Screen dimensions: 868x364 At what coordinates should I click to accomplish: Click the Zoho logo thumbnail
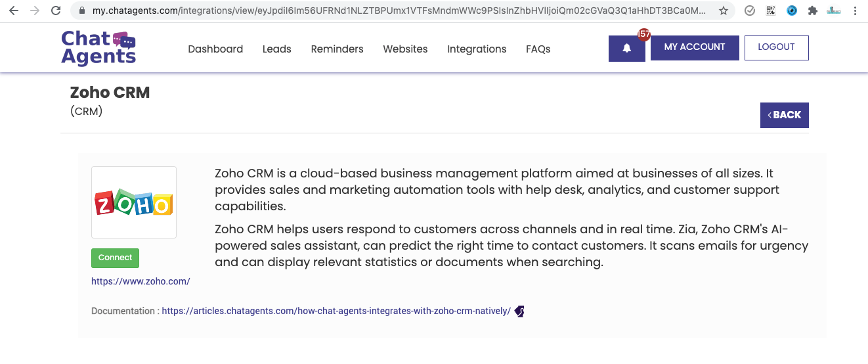point(134,202)
